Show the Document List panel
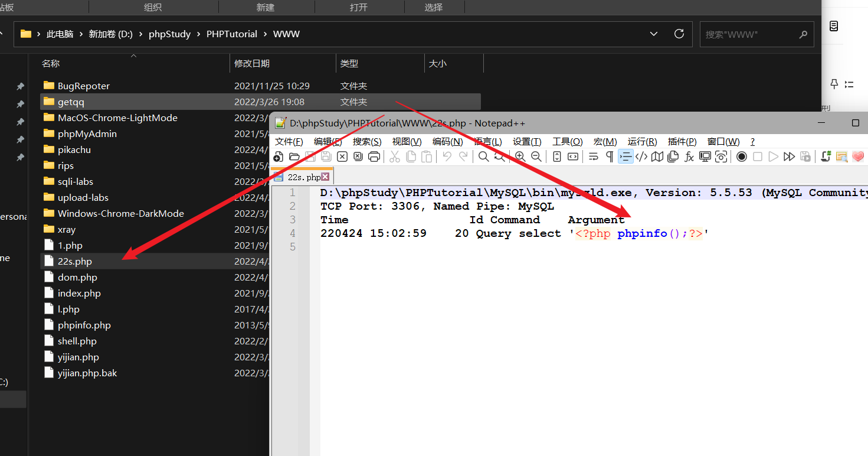The height and width of the screenshot is (456, 868). (673, 157)
